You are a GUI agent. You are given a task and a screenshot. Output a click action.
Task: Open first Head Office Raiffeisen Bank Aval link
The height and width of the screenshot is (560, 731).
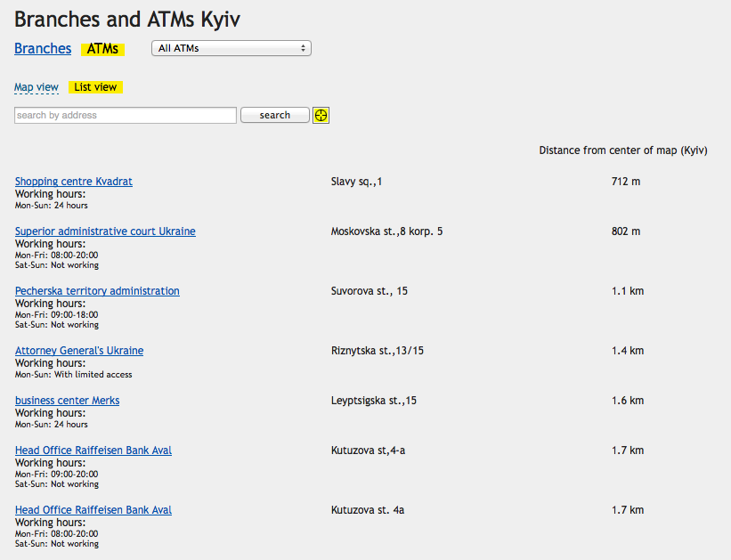click(93, 450)
